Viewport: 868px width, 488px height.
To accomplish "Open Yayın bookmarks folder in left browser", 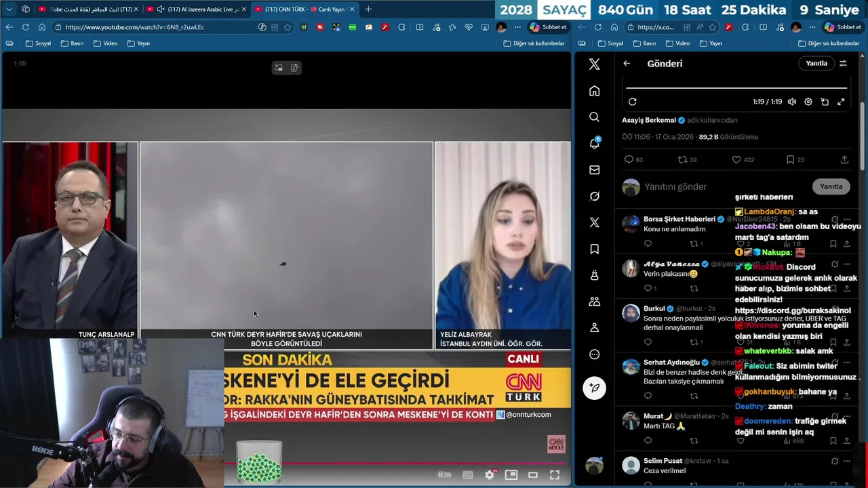I will tap(138, 43).
